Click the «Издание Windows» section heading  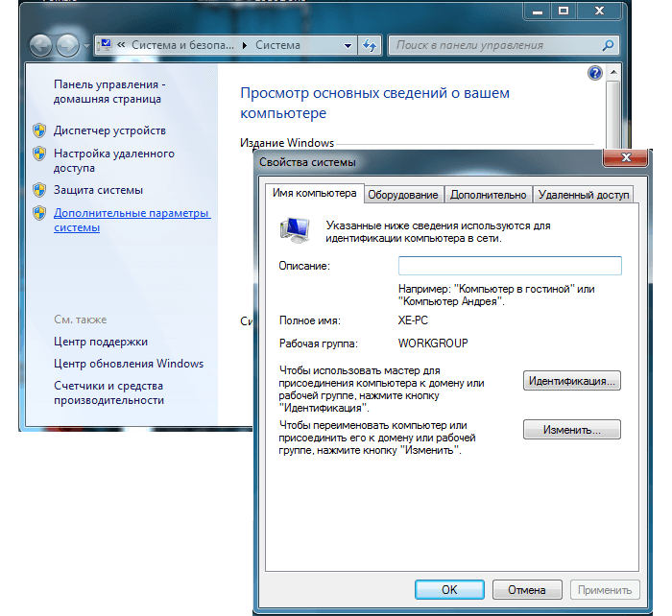click(x=287, y=143)
